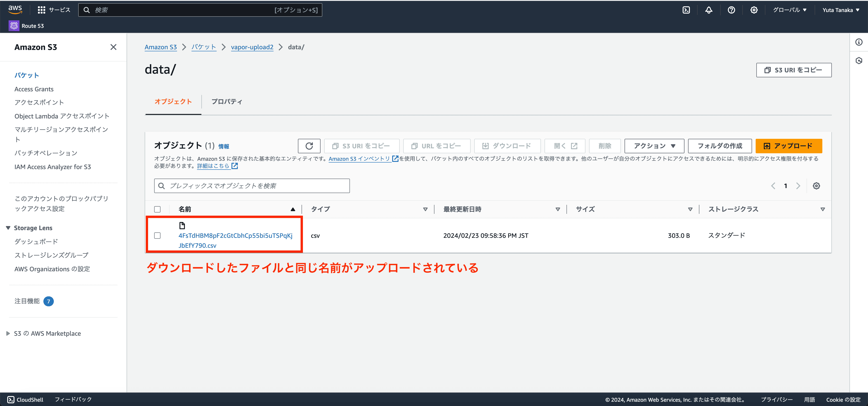Close the Amazon S3 sidebar
Viewport: 868px width, 406px height.
[x=113, y=47]
